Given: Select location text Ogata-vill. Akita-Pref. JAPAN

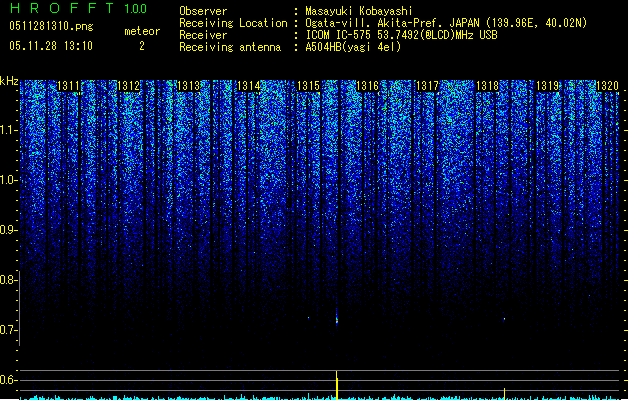Looking at the screenshot, I should [392, 23].
